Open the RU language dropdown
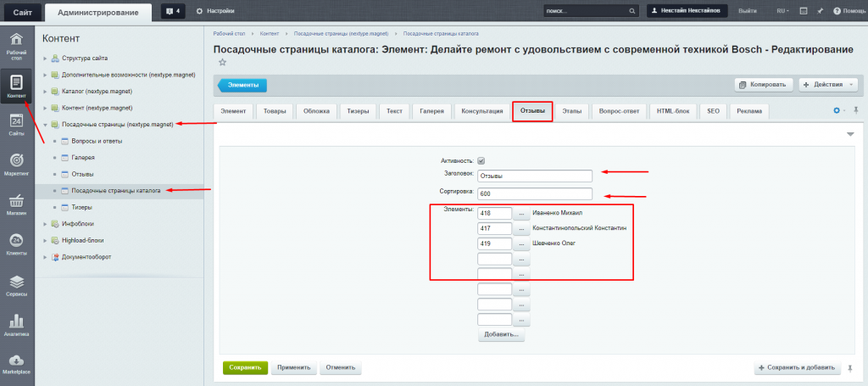 [782, 11]
